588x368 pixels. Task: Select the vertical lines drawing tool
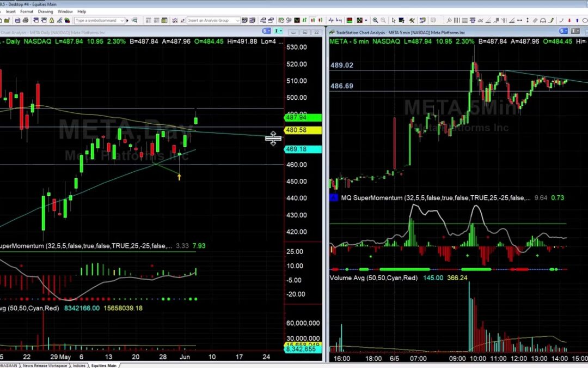tap(457, 20)
